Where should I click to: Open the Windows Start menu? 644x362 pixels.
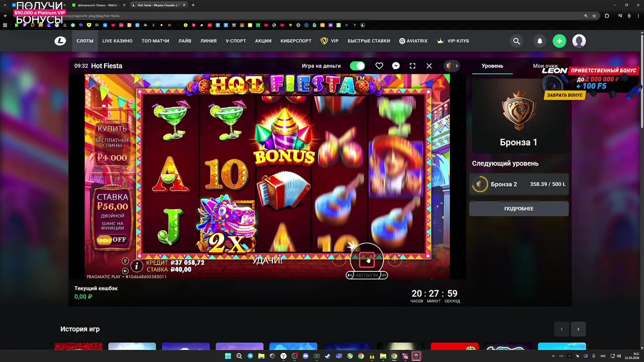click(228, 356)
